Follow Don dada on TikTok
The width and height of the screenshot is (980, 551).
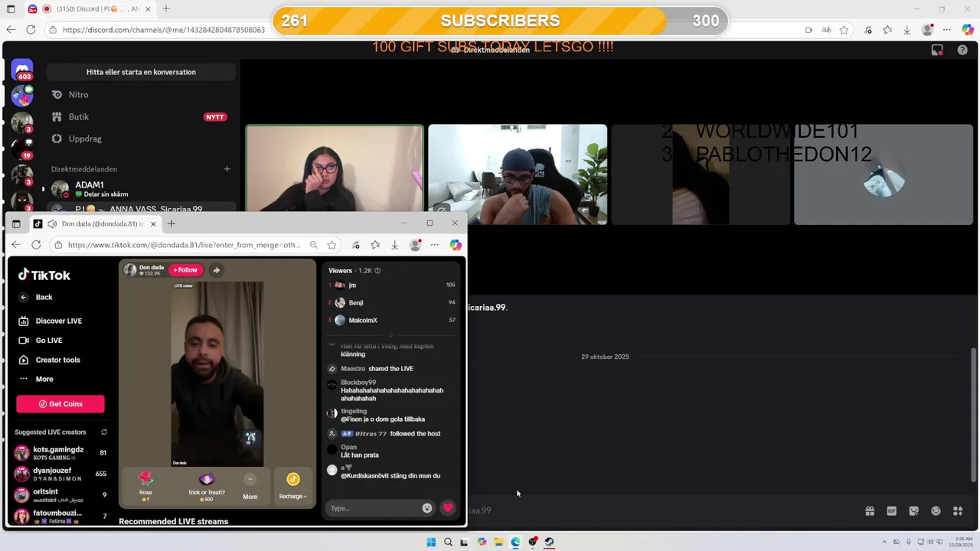coord(185,270)
